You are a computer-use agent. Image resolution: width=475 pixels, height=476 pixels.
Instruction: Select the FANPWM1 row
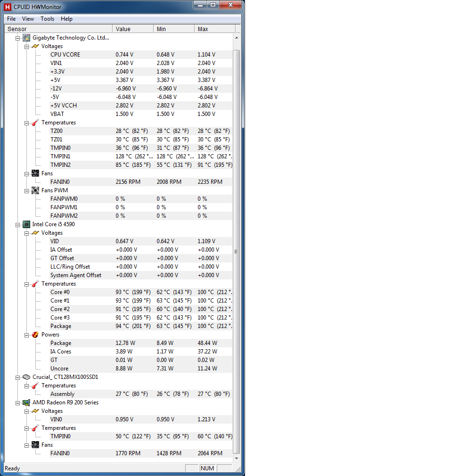click(141, 207)
